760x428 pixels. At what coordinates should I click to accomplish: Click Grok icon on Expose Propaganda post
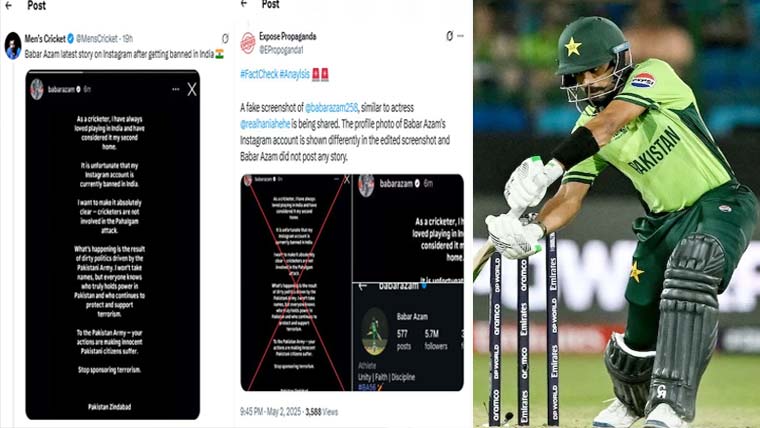449,36
